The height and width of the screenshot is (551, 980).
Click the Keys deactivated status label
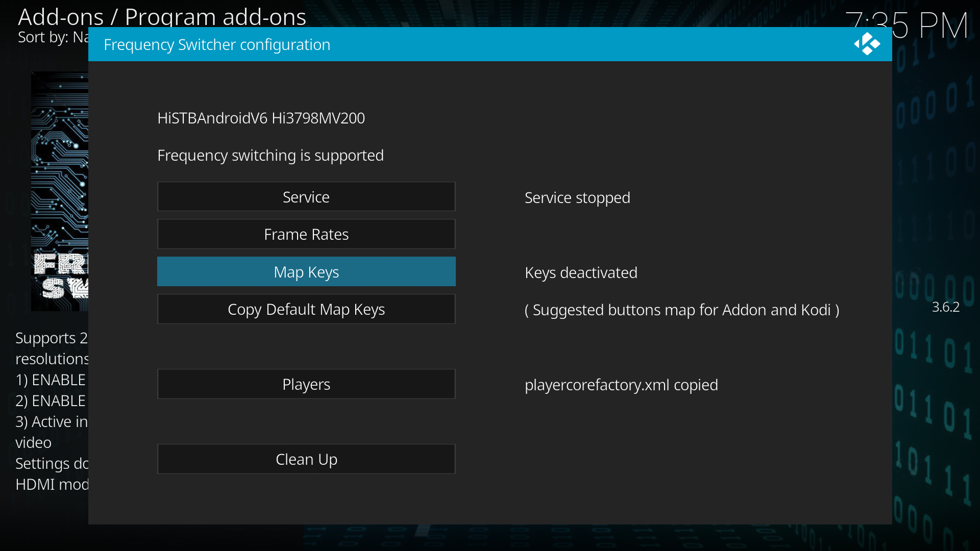point(581,273)
